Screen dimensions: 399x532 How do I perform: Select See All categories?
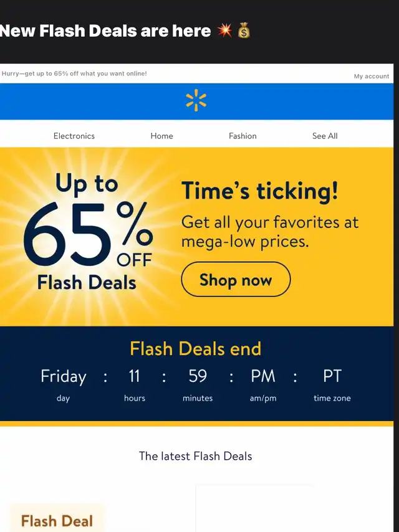pos(325,136)
